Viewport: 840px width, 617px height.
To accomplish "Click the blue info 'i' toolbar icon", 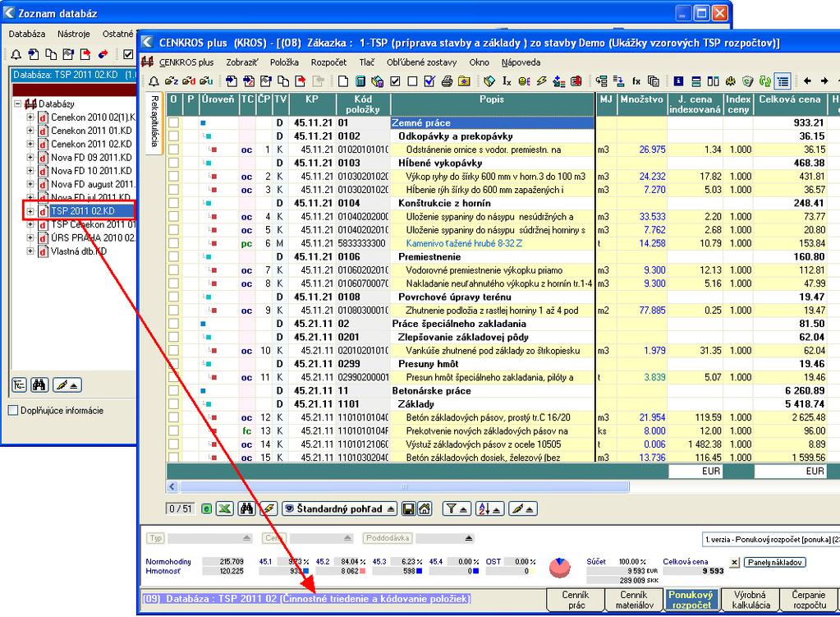I will [678, 81].
